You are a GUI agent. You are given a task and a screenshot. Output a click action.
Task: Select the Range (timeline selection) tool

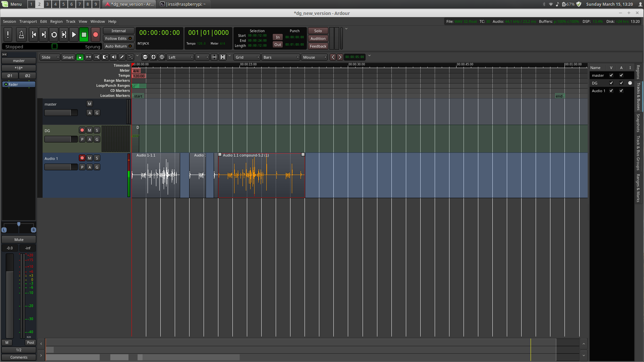pos(89,57)
